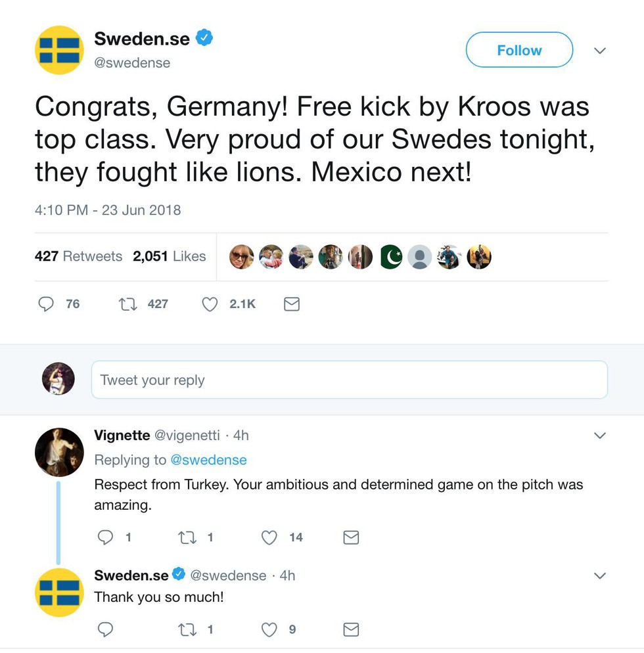Screen dimensions: 644x653
Task: Open chevron menu next to Follow button
Action: 600,51
